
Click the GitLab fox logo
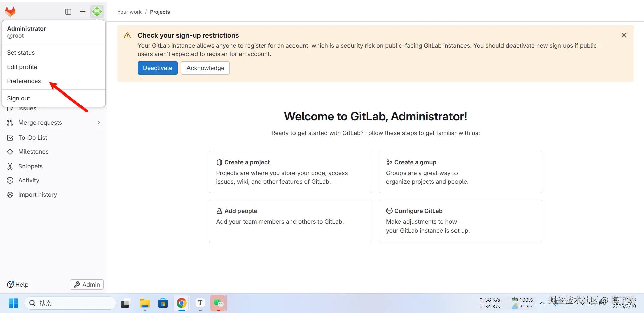(10, 12)
